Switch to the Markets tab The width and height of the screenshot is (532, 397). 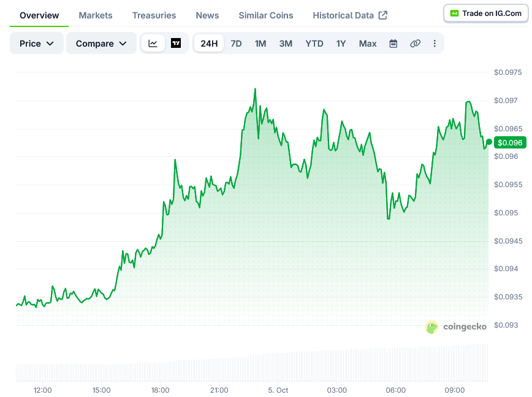(x=96, y=15)
